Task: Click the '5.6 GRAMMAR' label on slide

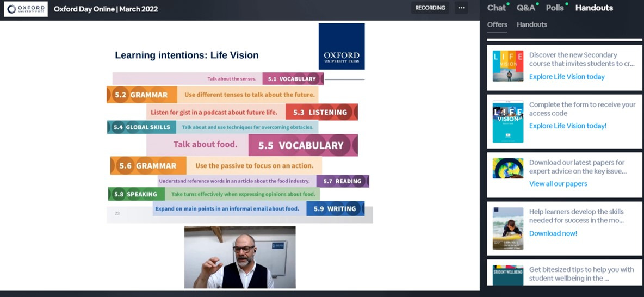Action: pyautogui.click(x=148, y=166)
